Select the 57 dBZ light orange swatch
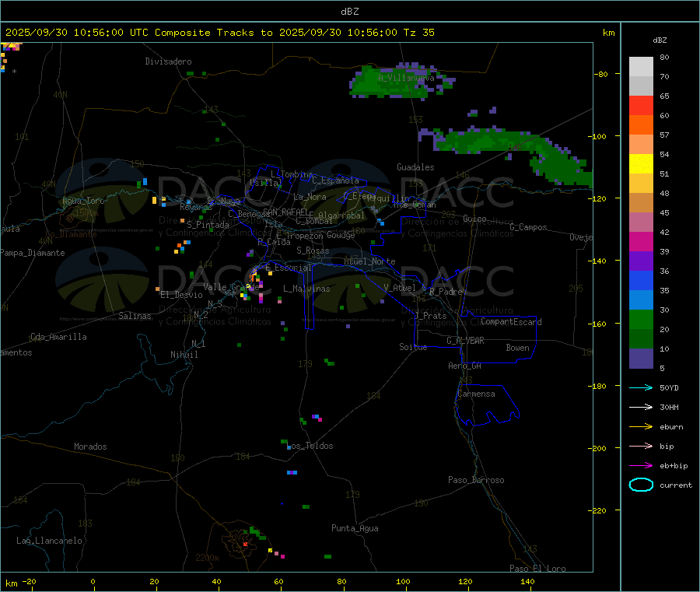Image resolution: width=700 pixels, height=592 pixels. 641,144
